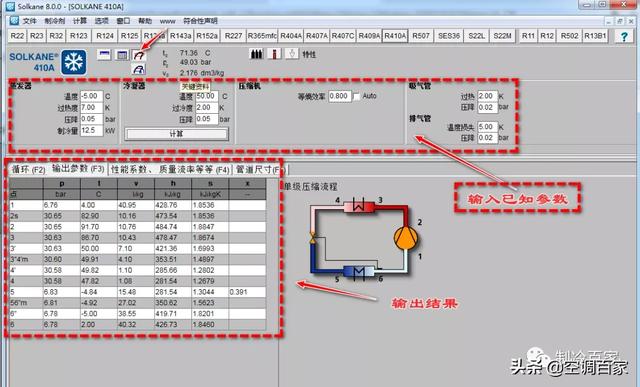Select the R22 refrigerant button
The width and height of the screenshot is (640, 387).
point(17,36)
